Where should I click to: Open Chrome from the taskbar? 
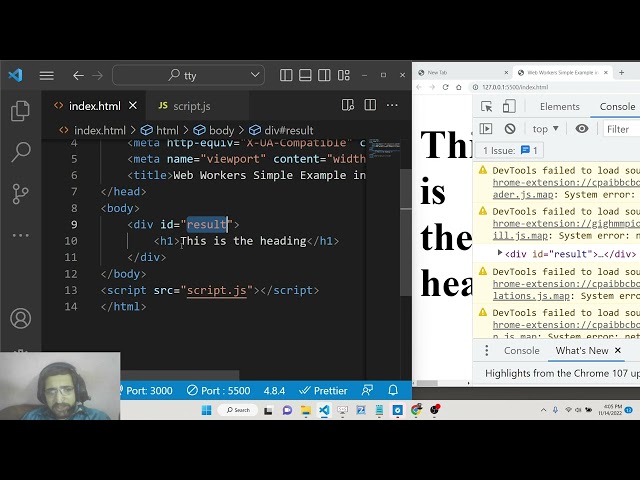click(x=416, y=410)
